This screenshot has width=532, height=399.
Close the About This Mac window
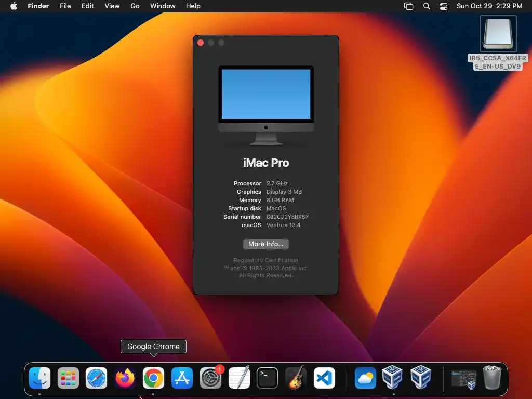[201, 43]
